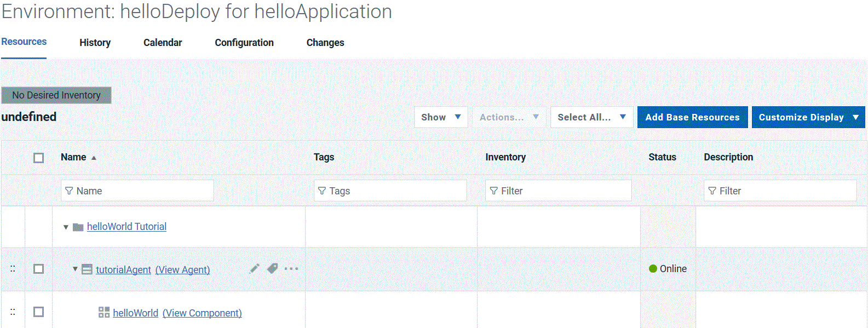
Task: Switch to the History tab
Action: (95, 43)
